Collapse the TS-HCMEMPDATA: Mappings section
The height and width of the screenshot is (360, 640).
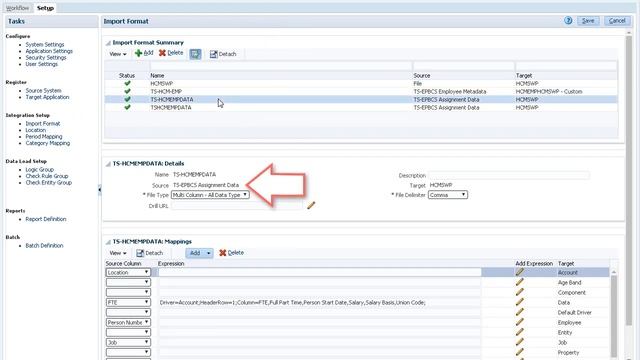pyautogui.click(x=108, y=242)
